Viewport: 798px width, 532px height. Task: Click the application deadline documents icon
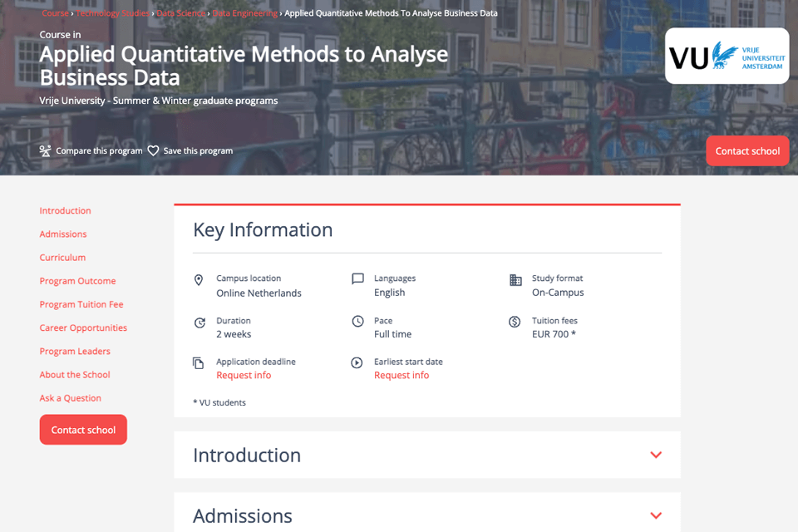[198, 363]
